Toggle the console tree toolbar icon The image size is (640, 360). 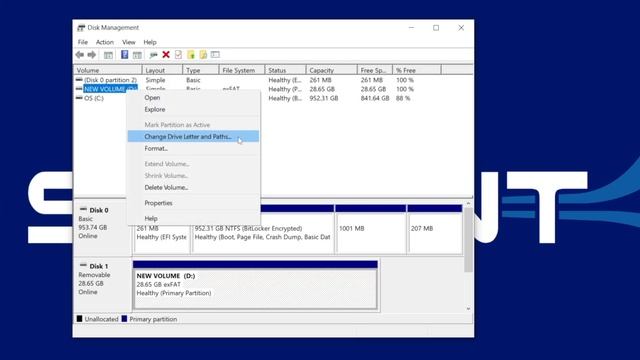(108, 55)
